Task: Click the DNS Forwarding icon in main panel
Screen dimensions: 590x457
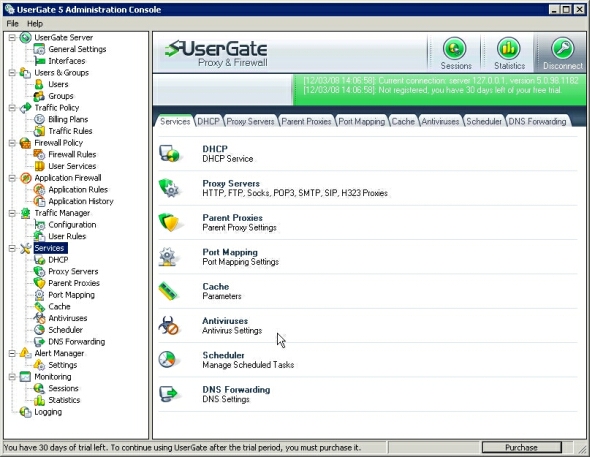Action: (168, 394)
